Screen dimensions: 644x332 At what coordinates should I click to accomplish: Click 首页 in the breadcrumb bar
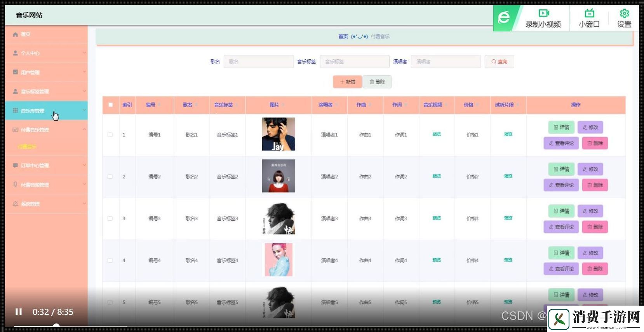tap(343, 36)
